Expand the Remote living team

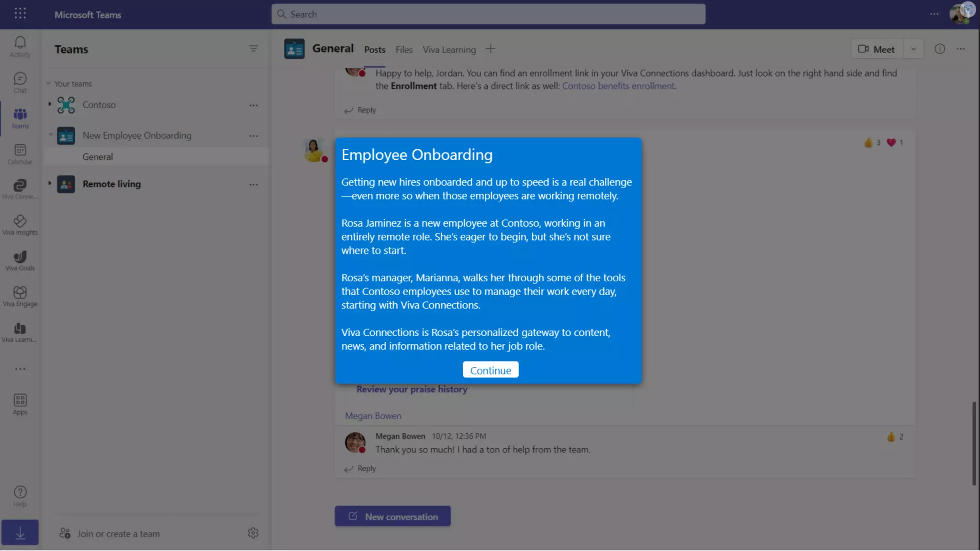49,184
